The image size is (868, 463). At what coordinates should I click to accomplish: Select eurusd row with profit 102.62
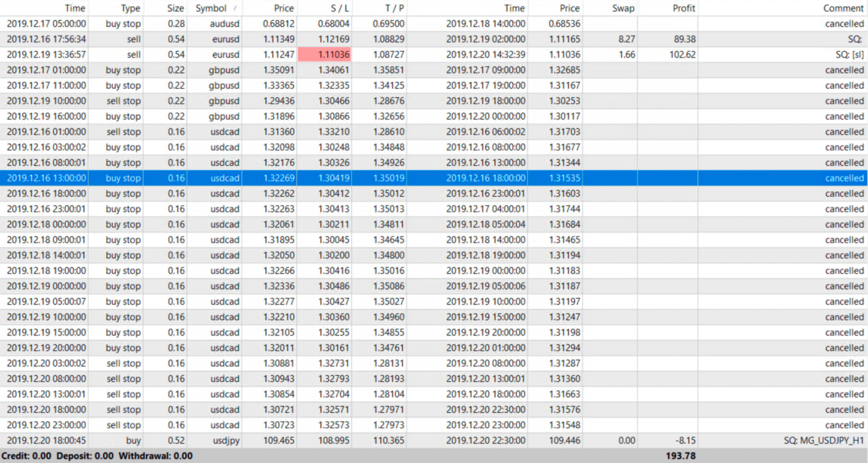682,54
